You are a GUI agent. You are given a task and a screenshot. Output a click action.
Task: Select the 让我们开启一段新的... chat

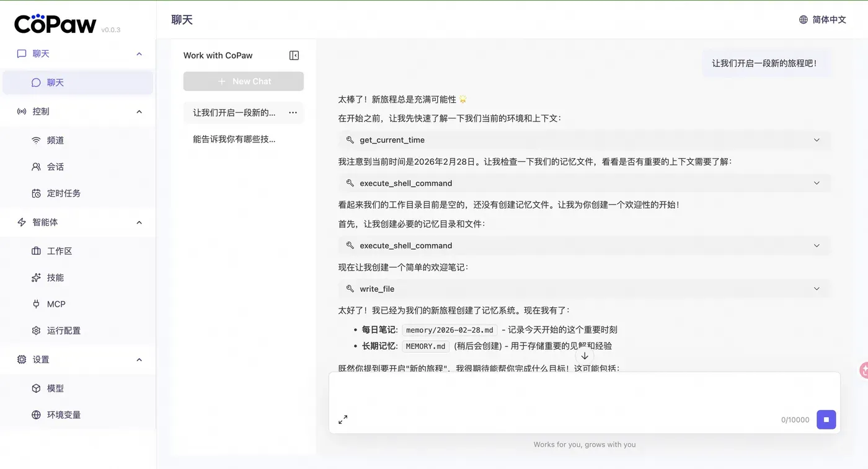click(244, 113)
